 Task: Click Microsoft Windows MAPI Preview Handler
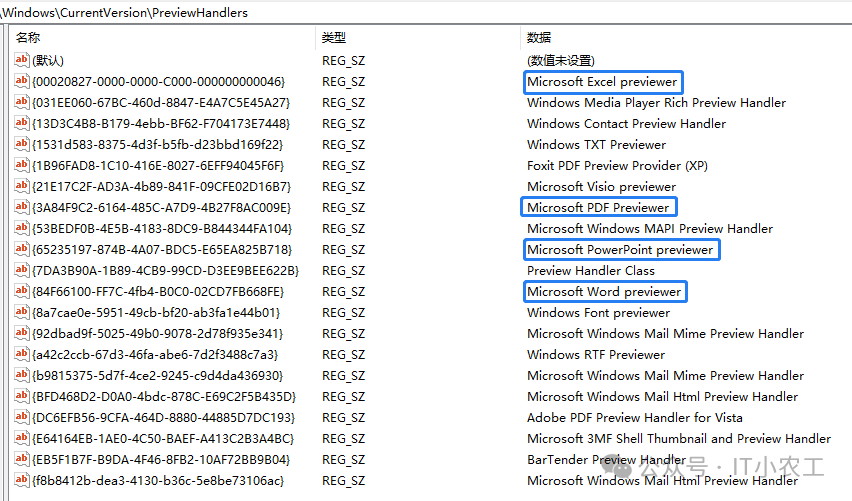[x=650, y=229]
